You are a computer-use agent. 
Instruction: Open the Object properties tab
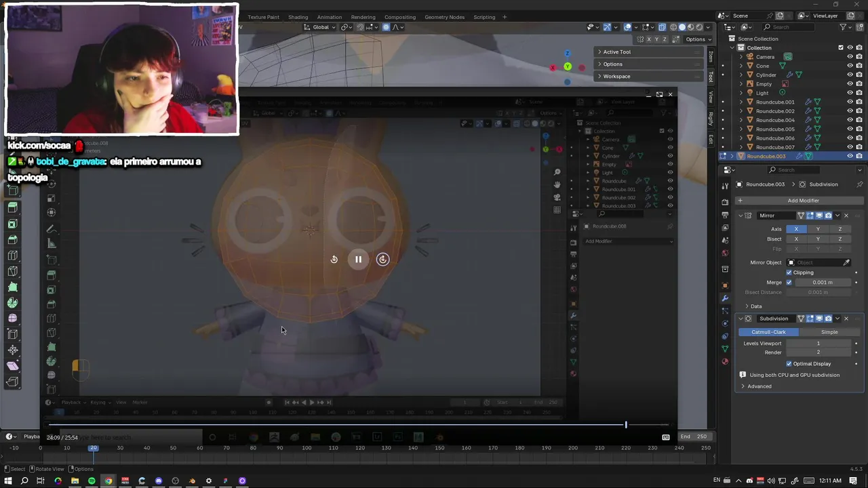725,285
